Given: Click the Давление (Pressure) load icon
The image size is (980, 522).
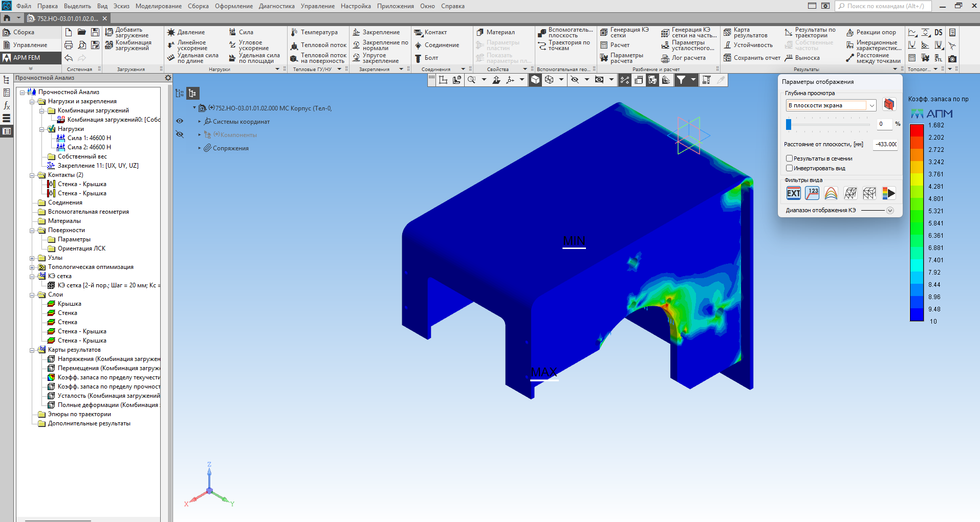Looking at the screenshot, I should (171, 32).
